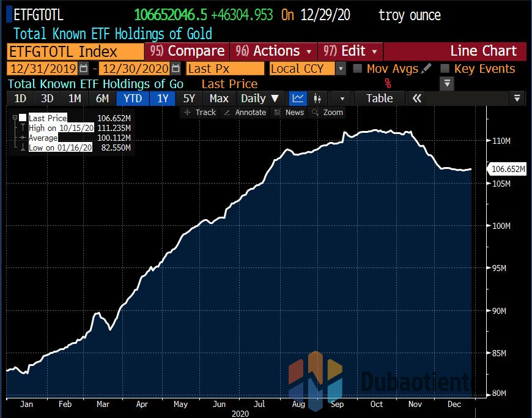Select the Max time range
The width and height of the screenshot is (532, 418).
219,99
